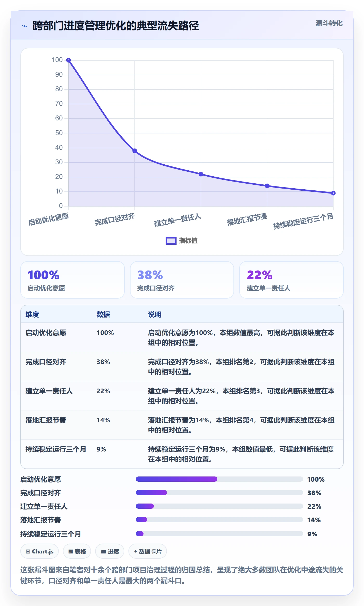The width and height of the screenshot is (364, 606).
Task: Click the 完成口径对齐 progress bar
Action: pos(219,493)
